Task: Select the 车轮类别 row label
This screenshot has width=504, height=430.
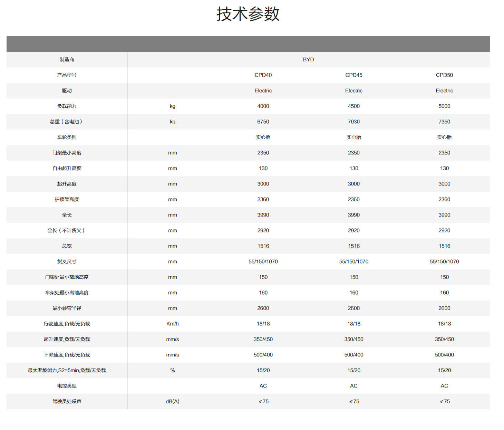Action: click(x=67, y=137)
